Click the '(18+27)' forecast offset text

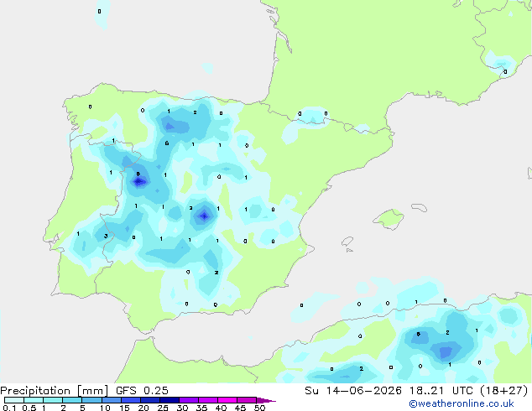click(504, 391)
